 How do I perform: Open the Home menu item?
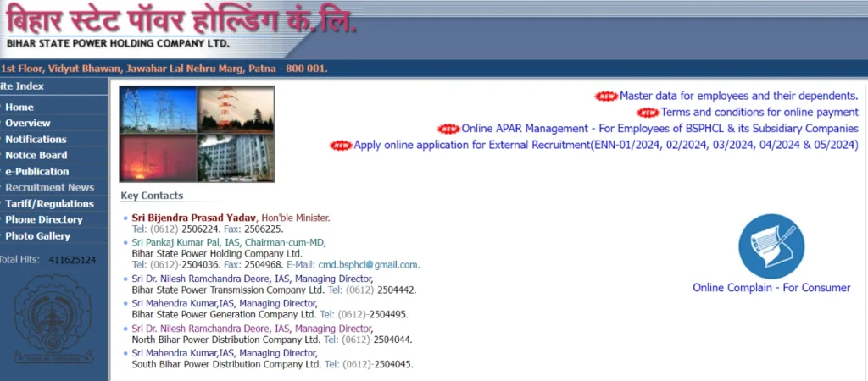(19, 108)
